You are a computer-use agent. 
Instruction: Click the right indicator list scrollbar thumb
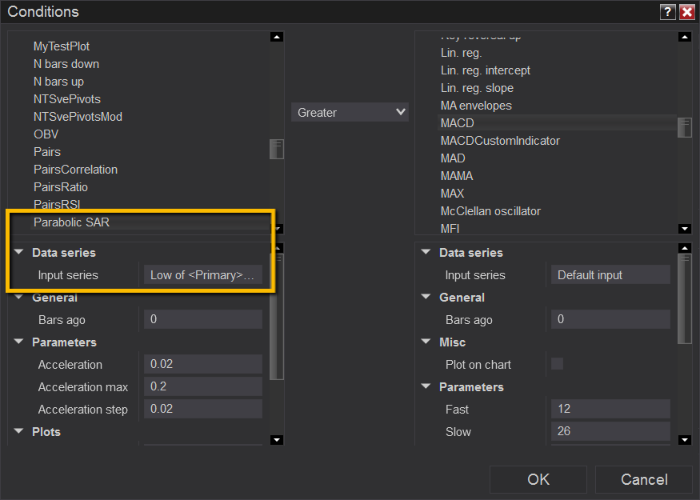coord(684,128)
